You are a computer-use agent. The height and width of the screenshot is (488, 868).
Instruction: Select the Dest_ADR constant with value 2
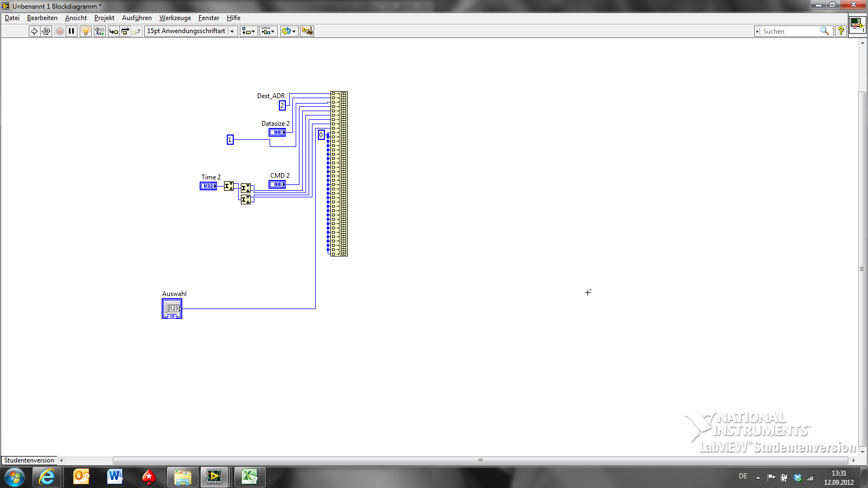[282, 105]
